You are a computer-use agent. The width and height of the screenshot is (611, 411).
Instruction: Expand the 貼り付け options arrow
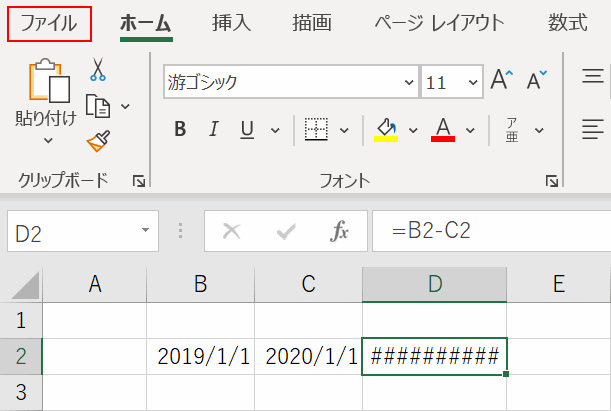48,140
